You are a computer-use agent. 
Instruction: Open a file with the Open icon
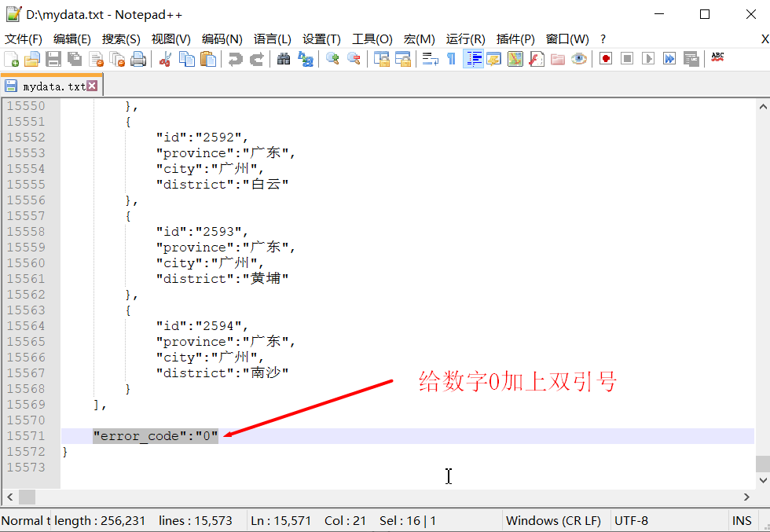click(x=33, y=57)
